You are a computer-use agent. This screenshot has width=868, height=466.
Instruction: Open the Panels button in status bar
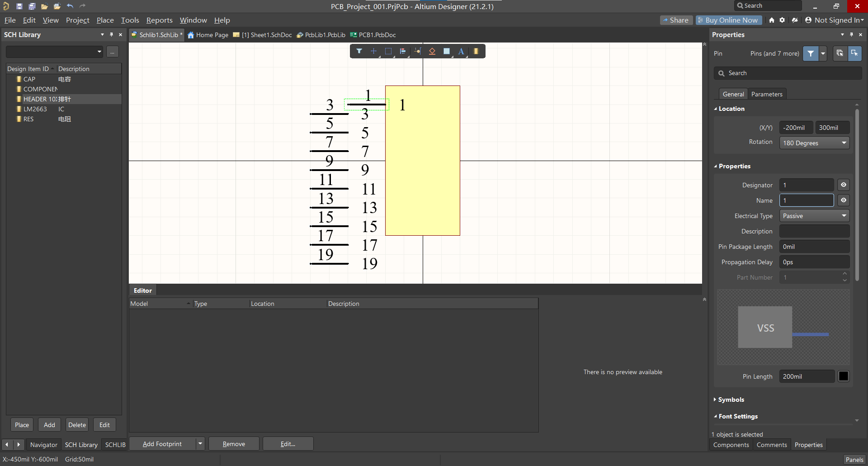(854, 459)
